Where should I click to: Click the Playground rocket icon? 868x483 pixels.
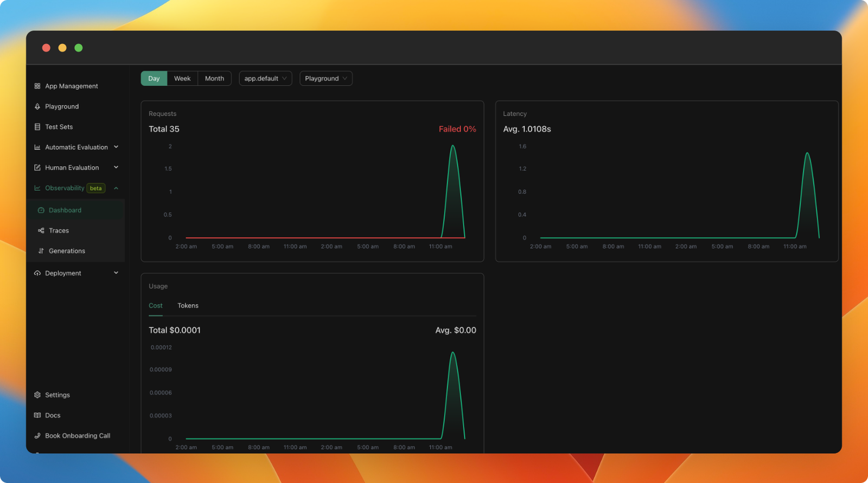point(37,107)
